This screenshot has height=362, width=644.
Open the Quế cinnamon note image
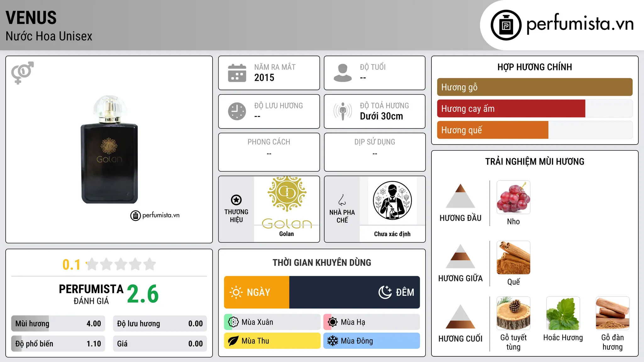pos(514,258)
